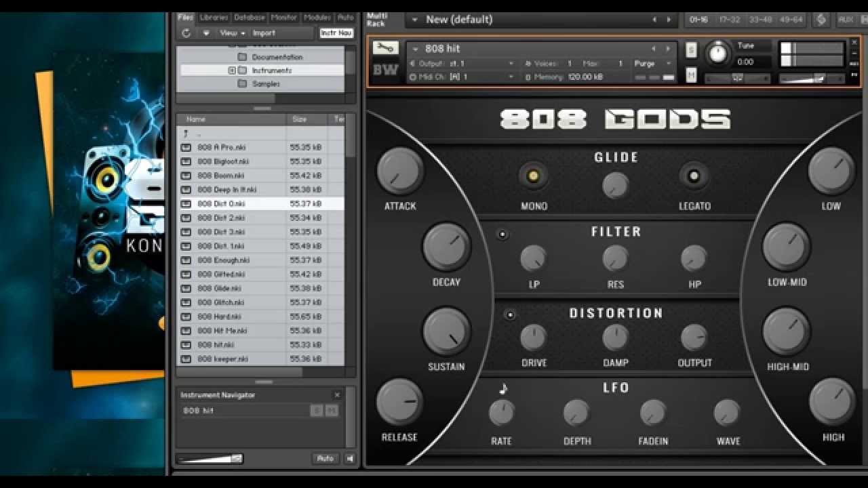Click the nki file icon beside 808 Boom.nki
Viewport: 868px width, 488px height.
pos(185,176)
